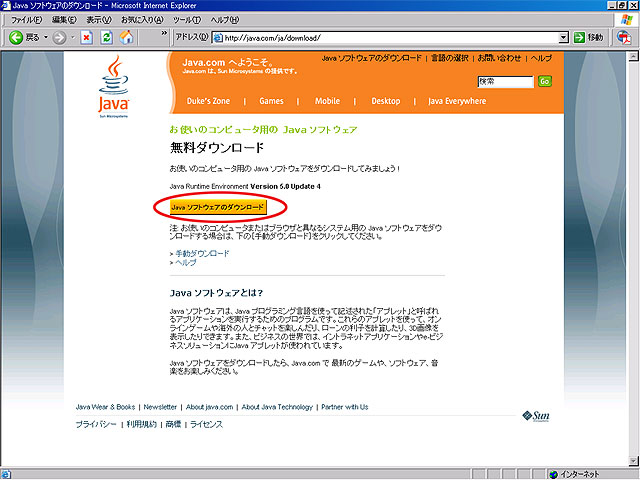The width and height of the screenshot is (640, 480).
Task: Click the 利用規約 footer link
Action: click(142, 424)
